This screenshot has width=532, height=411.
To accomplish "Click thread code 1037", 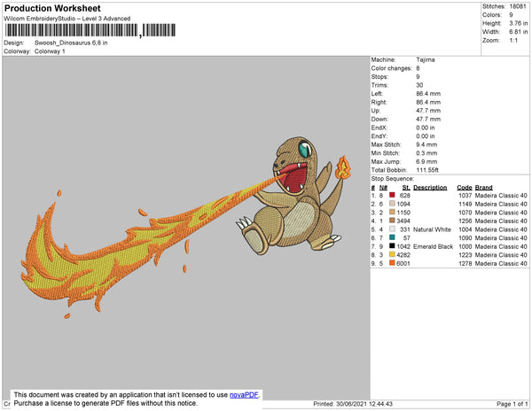I will pyautogui.click(x=465, y=196).
